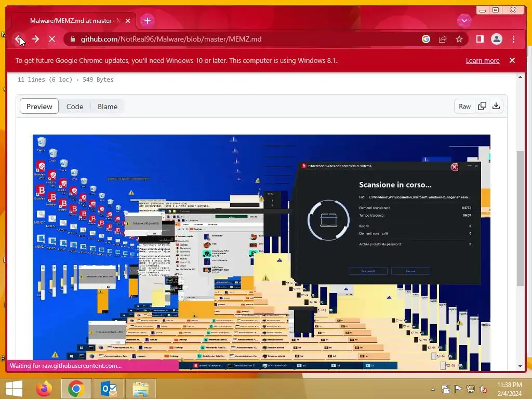
Task: Open the Raw file view
Action: coord(464,107)
